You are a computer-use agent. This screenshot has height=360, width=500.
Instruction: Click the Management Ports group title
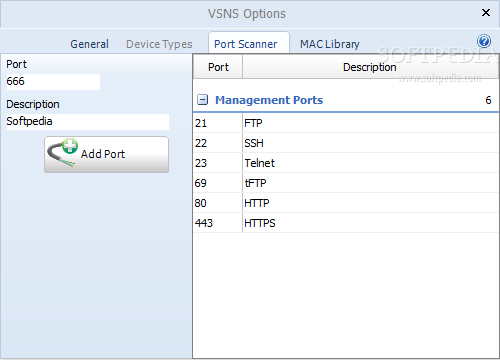pyautogui.click(x=269, y=100)
